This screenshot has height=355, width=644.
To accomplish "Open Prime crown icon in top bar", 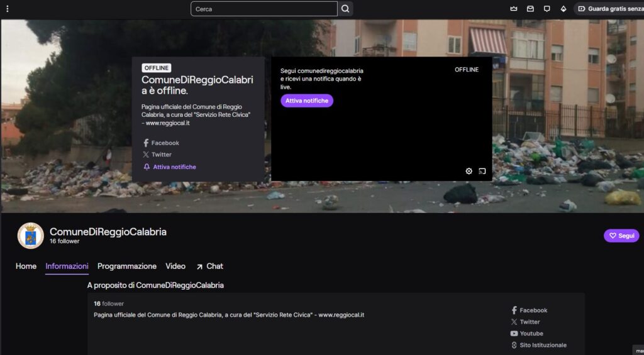I will (514, 9).
